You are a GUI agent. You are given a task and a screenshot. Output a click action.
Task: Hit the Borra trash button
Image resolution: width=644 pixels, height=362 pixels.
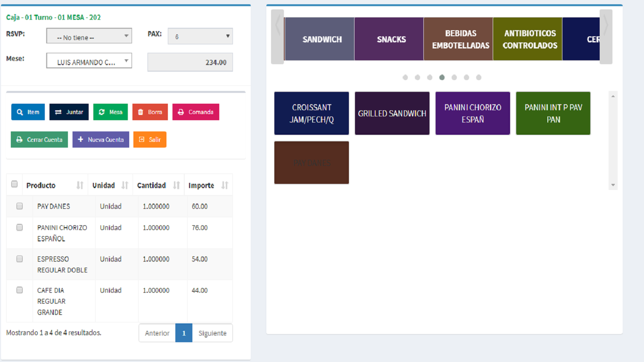coord(150,112)
